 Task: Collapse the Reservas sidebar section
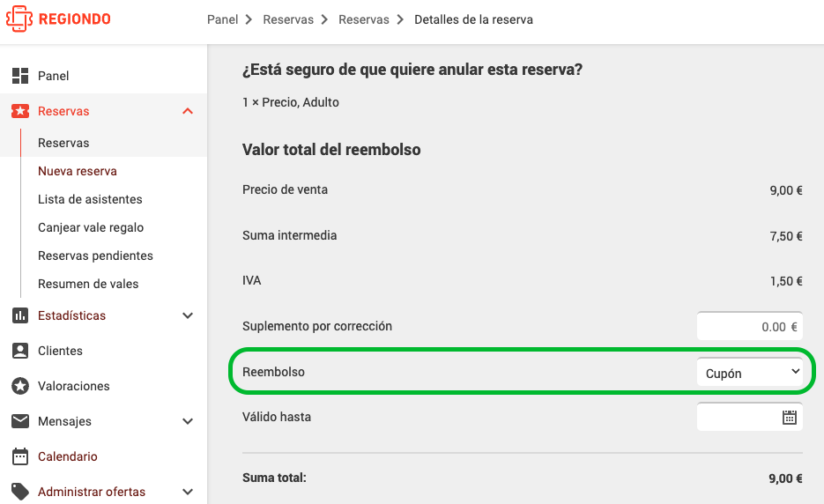tap(188, 111)
